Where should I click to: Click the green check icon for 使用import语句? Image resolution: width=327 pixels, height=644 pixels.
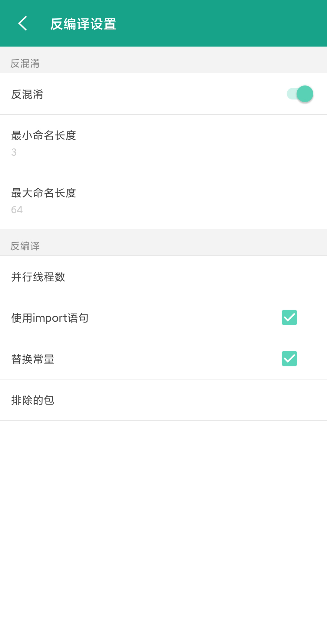[x=289, y=317]
